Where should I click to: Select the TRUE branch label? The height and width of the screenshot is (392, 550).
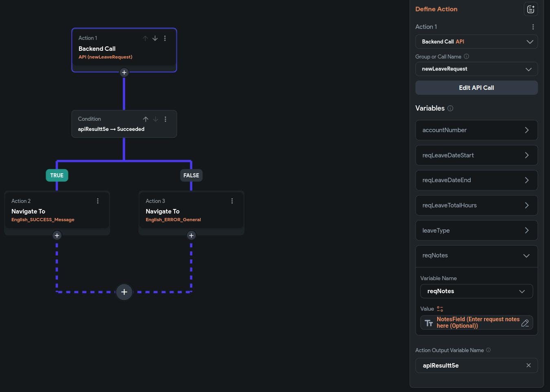click(57, 175)
